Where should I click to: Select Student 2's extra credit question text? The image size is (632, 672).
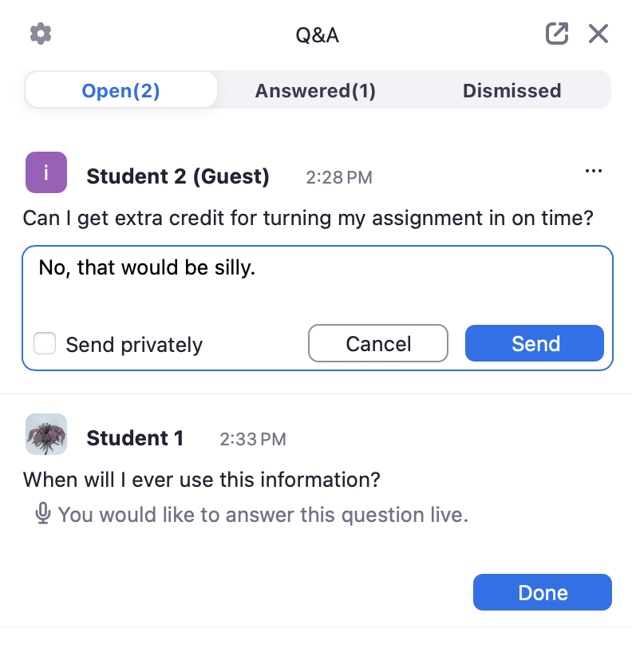[308, 218]
